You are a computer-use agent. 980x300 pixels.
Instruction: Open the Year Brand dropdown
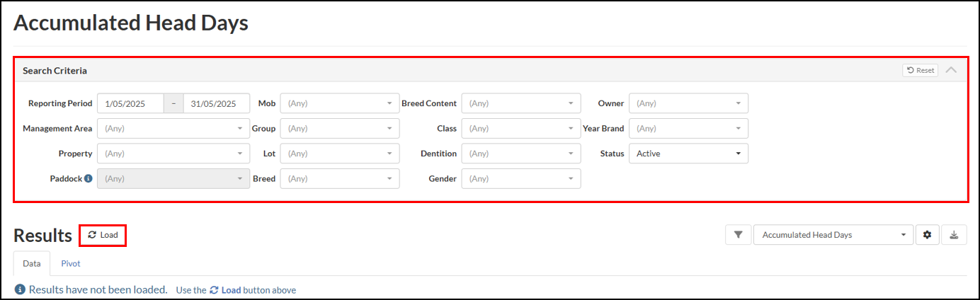point(688,129)
